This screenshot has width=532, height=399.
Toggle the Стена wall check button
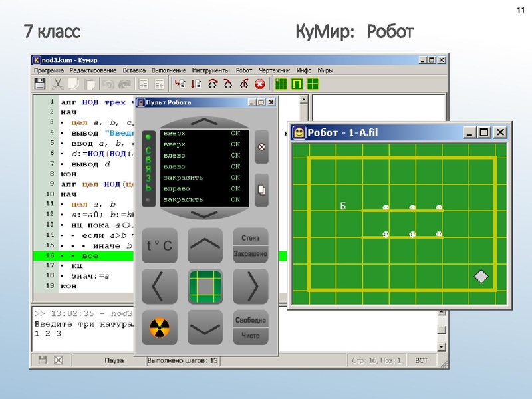point(250,238)
